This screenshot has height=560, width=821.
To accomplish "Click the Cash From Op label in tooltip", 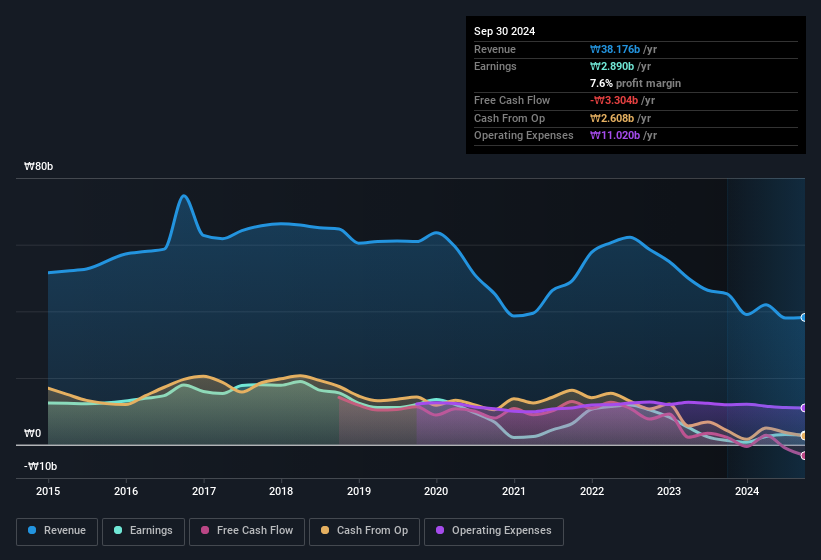I will (509, 118).
